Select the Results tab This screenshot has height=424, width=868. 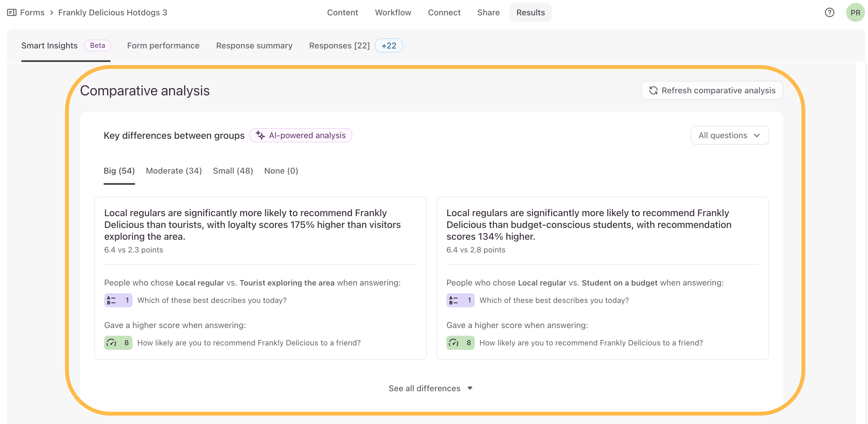(x=530, y=12)
